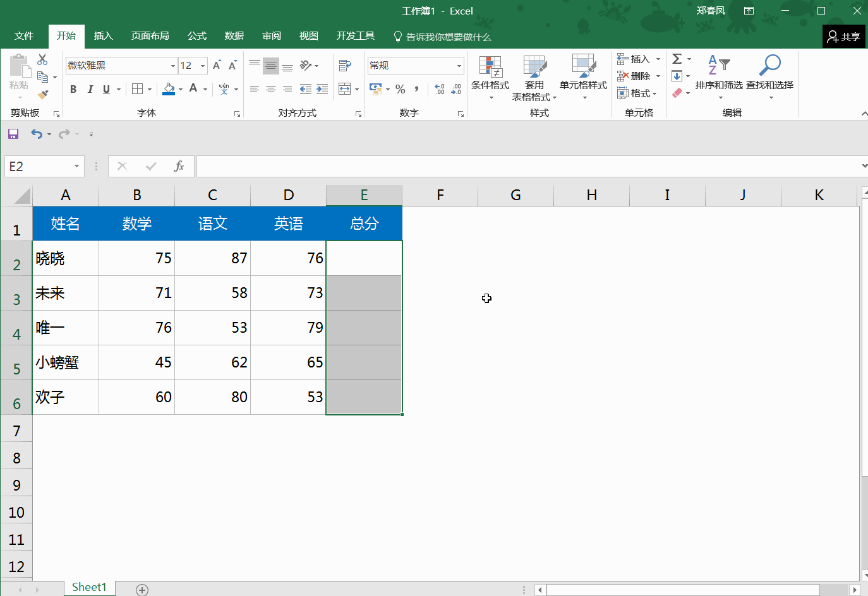Click the Decrease Decimal icon
Image resolution: width=868 pixels, height=596 pixels.
pos(456,89)
